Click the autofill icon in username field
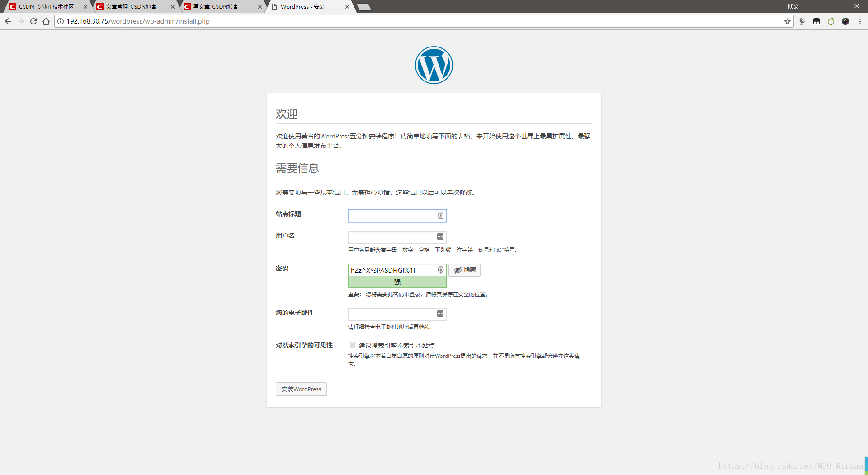The image size is (868, 475). pos(440,237)
